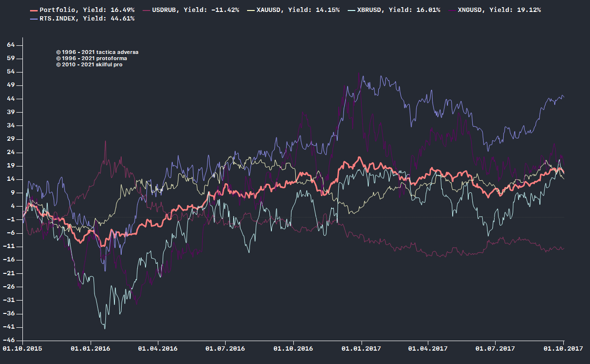Click the Portfolio legend color marker
This screenshot has height=364, width=590.
pyautogui.click(x=34, y=10)
